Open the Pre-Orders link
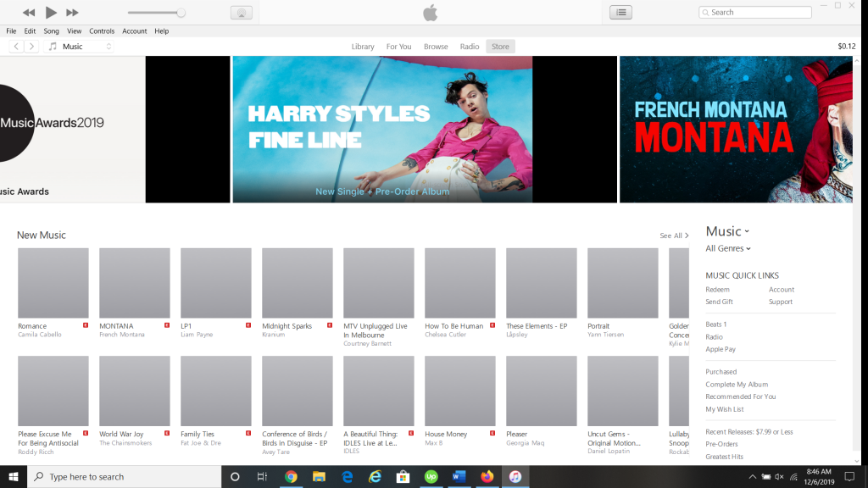Viewport: 868px width, 488px height. (721, 444)
